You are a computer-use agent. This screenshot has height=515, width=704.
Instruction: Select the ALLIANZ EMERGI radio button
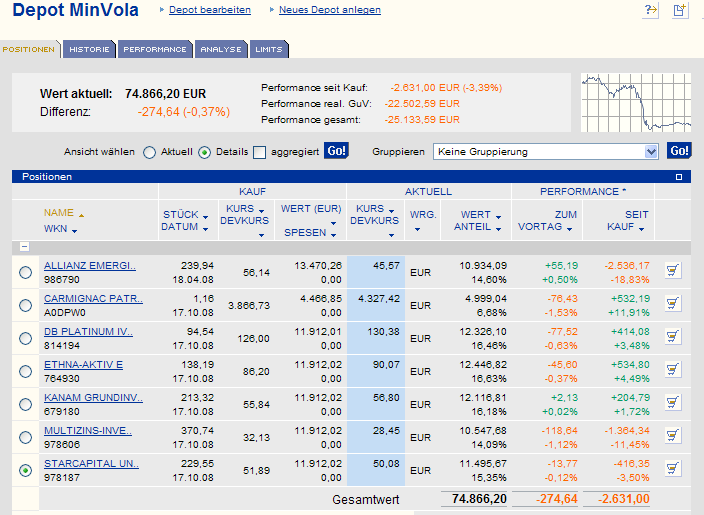pos(26,272)
